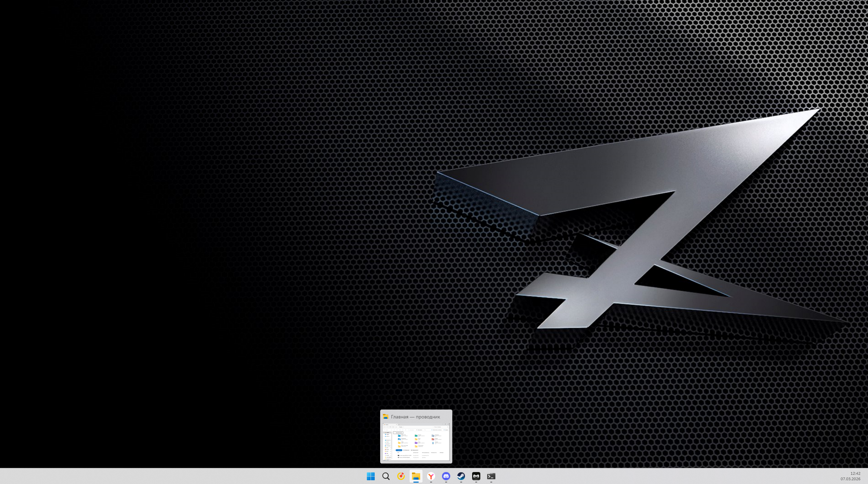Click empty taskbar area left of Start
The width and height of the screenshot is (868, 484).
point(205,476)
